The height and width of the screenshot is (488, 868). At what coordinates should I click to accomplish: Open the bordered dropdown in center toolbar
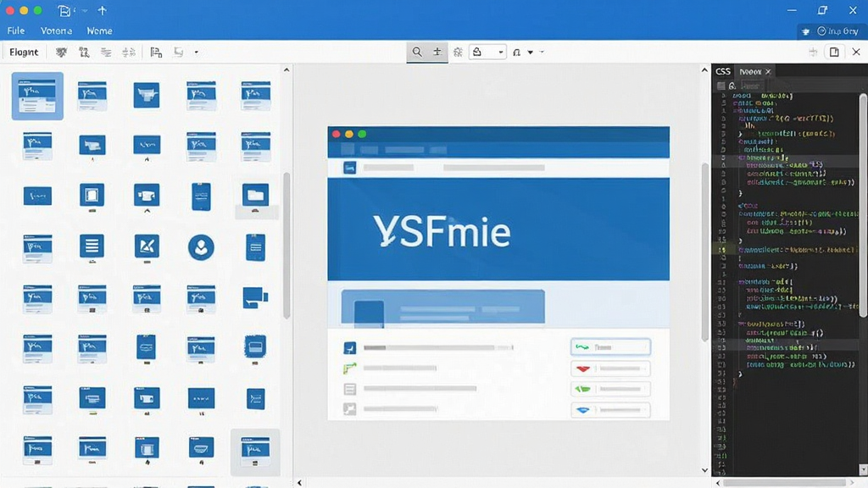click(487, 52)
